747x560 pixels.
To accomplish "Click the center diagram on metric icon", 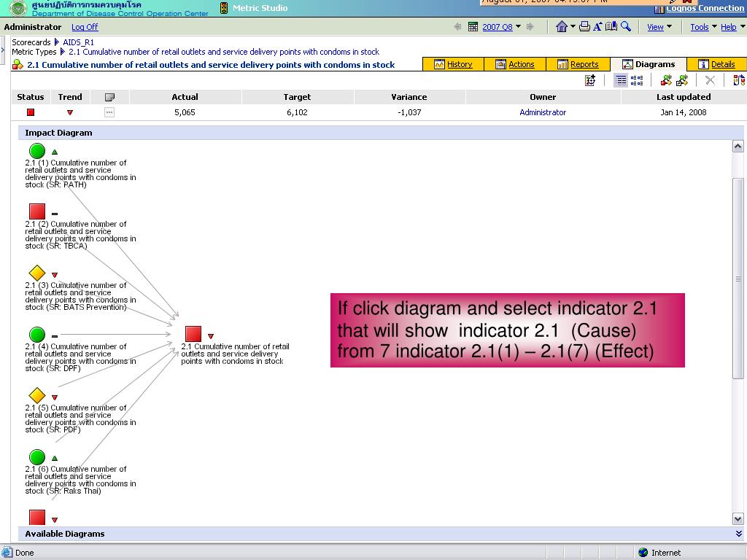I will click(x=589, y=80).
